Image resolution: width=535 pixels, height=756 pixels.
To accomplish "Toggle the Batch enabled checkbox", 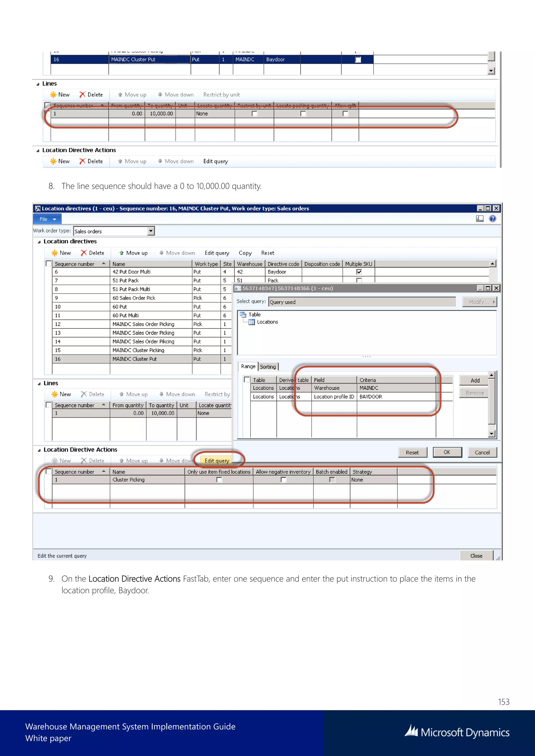I will [x=332, y=480].
